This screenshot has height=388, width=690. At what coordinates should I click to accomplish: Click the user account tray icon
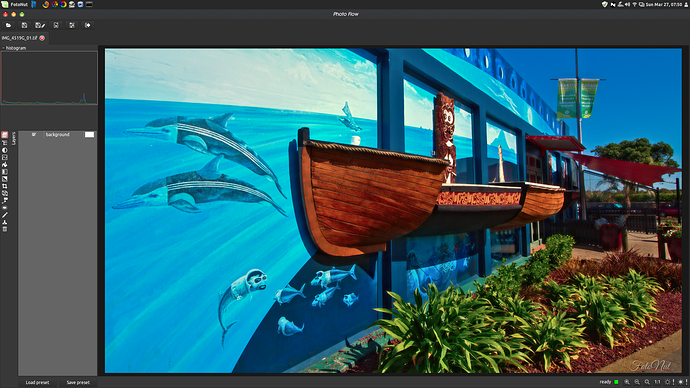(x=686, y=4)
